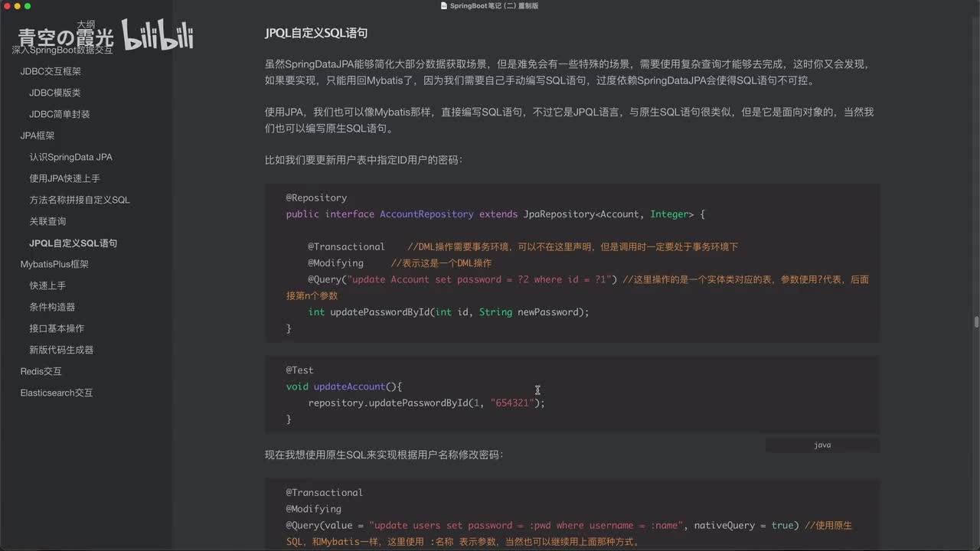Click the @Modifying annotation in first code block
This screenshot has height=551, width=980.
coord(335,262)
